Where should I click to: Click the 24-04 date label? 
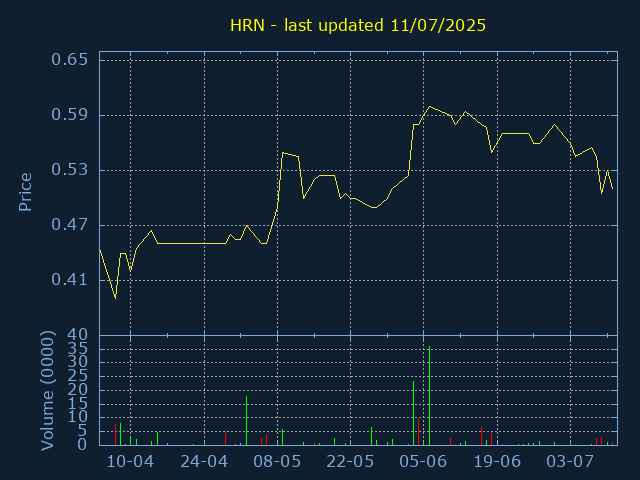[204, 462]
